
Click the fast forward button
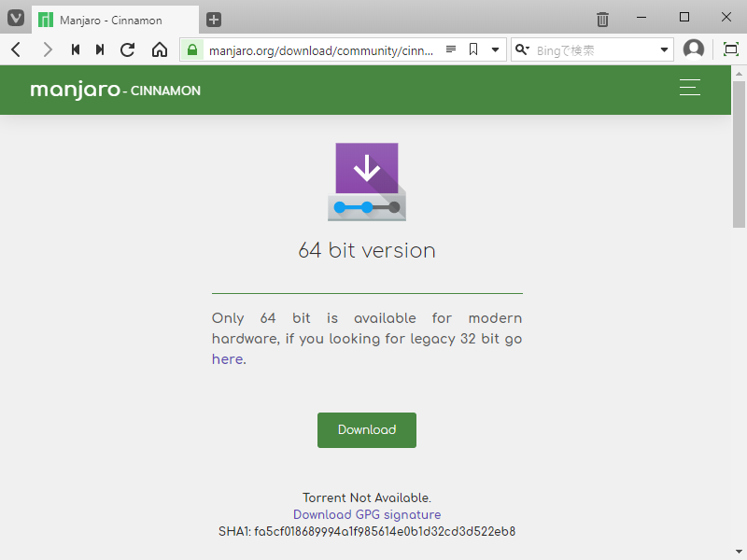tap(100, 49)
